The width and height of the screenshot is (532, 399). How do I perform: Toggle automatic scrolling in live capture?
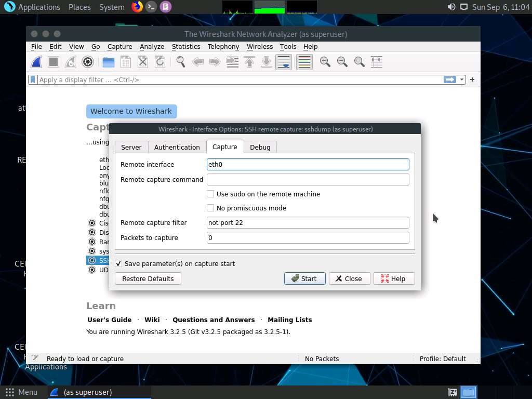click(x=283, y=62)
